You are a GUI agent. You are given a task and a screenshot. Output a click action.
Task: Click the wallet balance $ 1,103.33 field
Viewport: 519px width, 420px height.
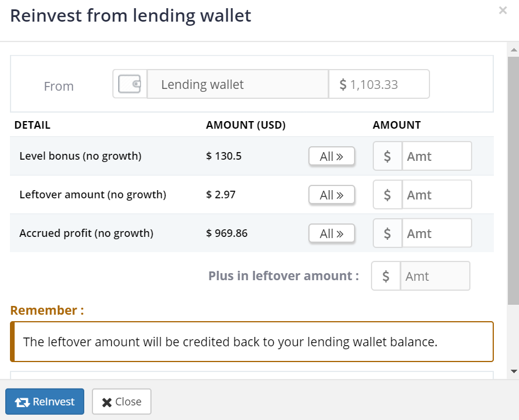(x=379, y=84)
